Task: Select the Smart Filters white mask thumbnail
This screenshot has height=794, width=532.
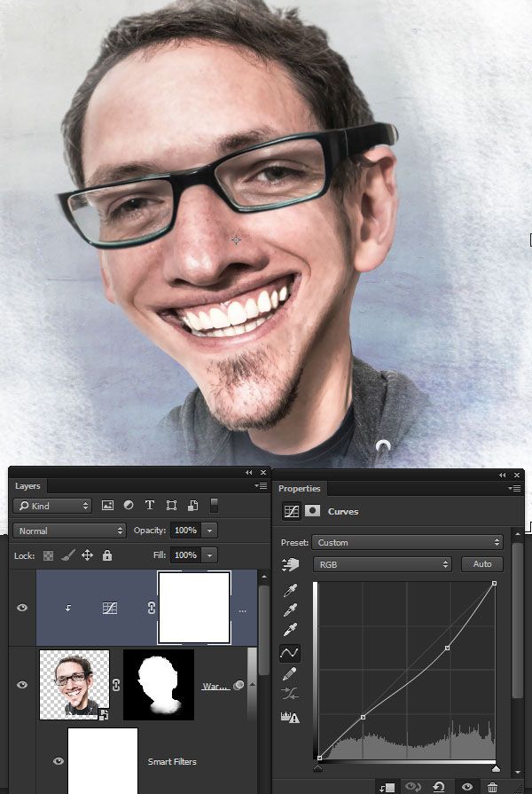Action: [103, 760]
